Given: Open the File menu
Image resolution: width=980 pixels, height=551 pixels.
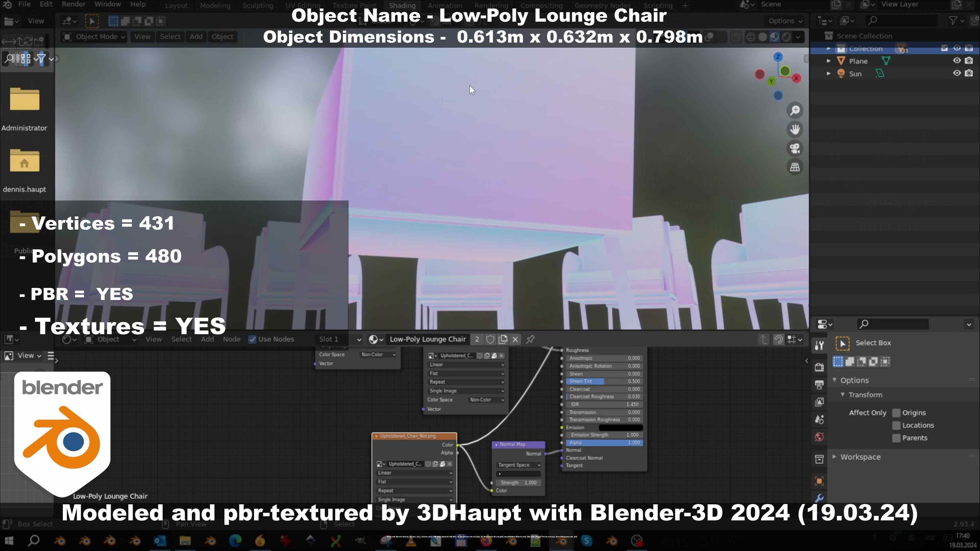Looking at the screenshot, I should pos(24,5).
